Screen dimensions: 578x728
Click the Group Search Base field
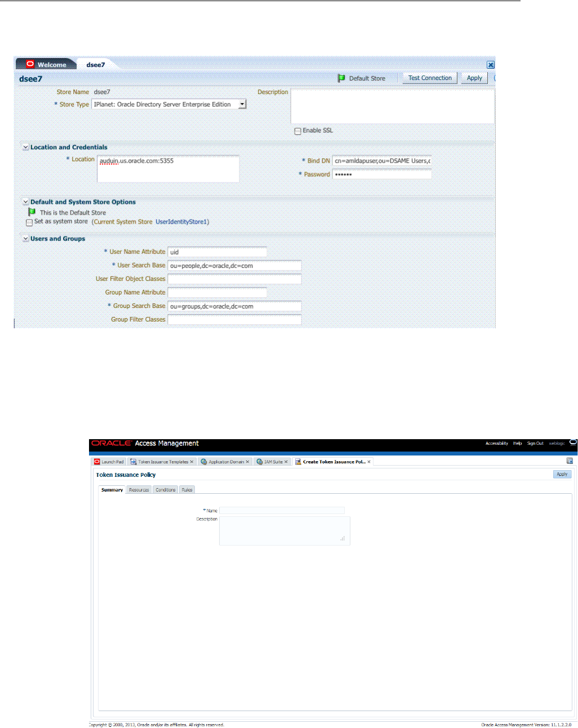(x=234, y=306)
